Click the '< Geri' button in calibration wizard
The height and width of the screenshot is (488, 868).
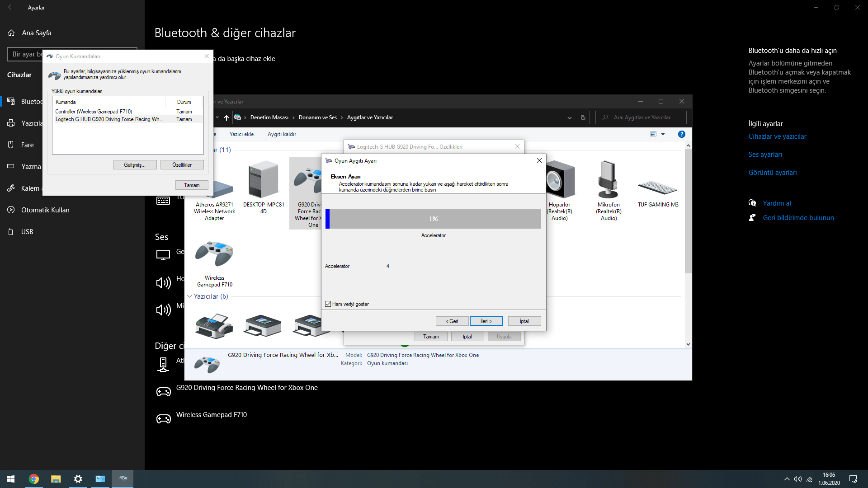pos(452,321)
